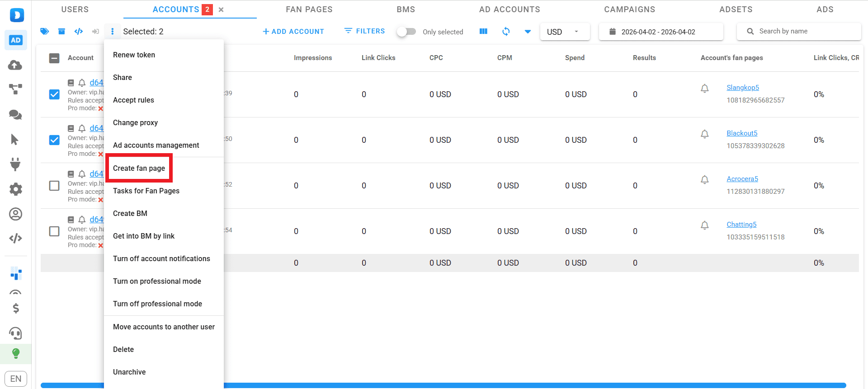Open the cloud upload sidebar icon

15,65
